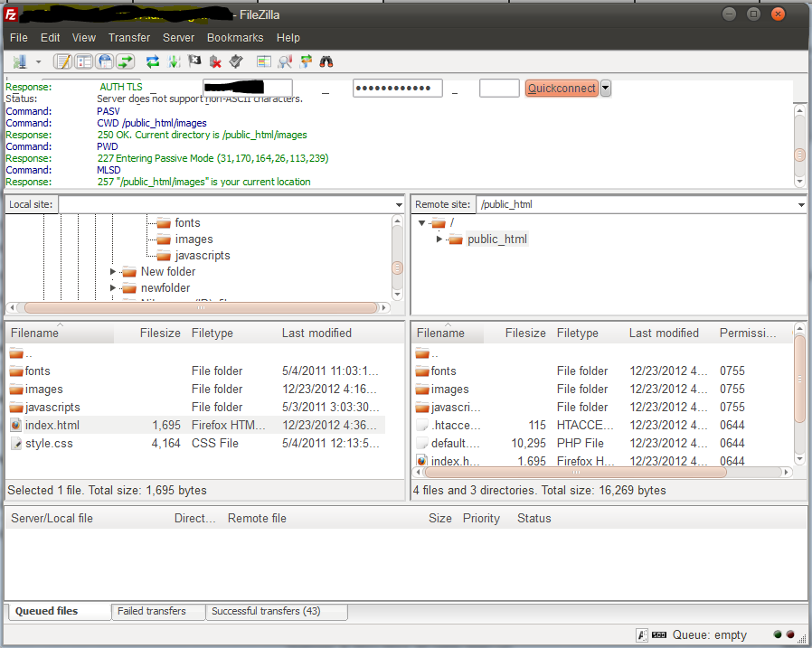Focus the password input field

tap(398, 88)
